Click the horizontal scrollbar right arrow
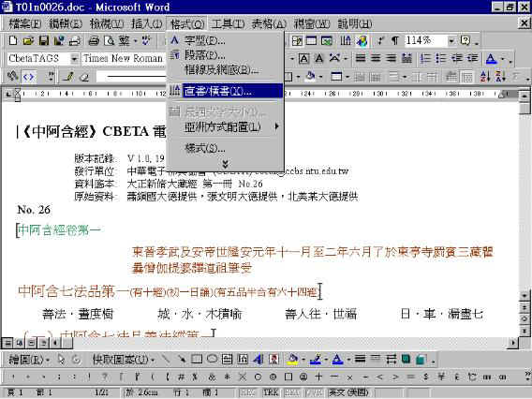Screen dimensions: 532x399 [x=513, y=343]
